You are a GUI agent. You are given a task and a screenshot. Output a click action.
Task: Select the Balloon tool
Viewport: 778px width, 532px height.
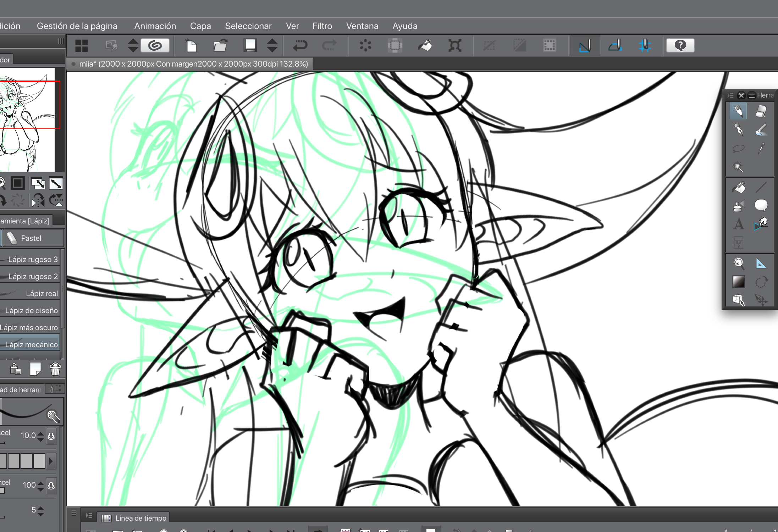(x=761, y=205)
